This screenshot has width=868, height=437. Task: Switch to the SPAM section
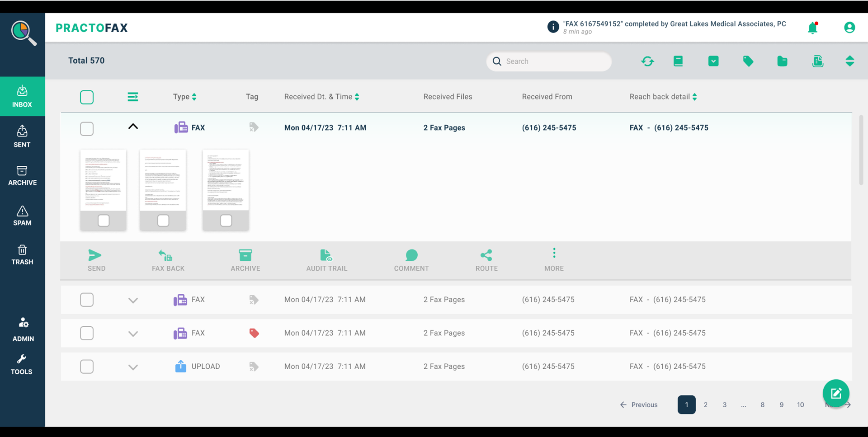(x=22, y=216)
